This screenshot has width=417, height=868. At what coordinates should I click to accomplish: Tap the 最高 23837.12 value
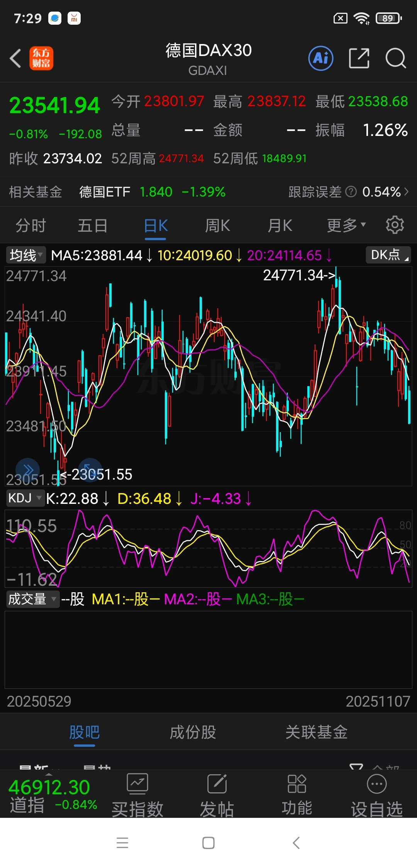(277, 101)
